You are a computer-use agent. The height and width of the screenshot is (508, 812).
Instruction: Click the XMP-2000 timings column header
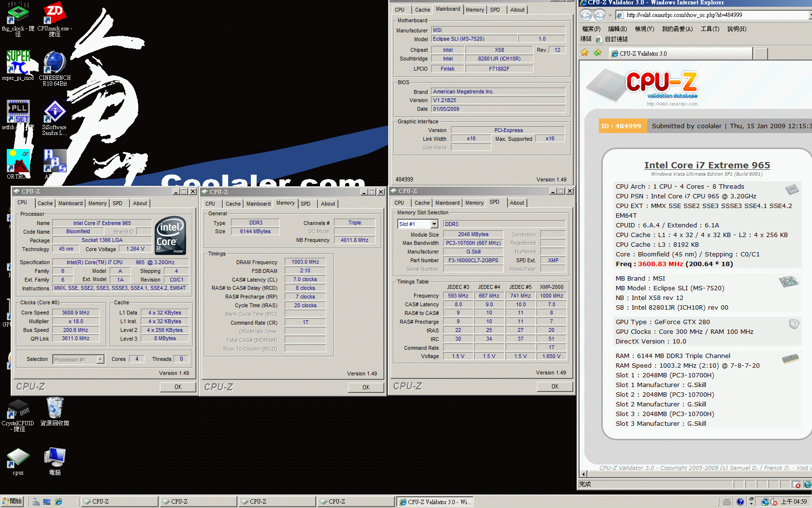coord(551,287)
